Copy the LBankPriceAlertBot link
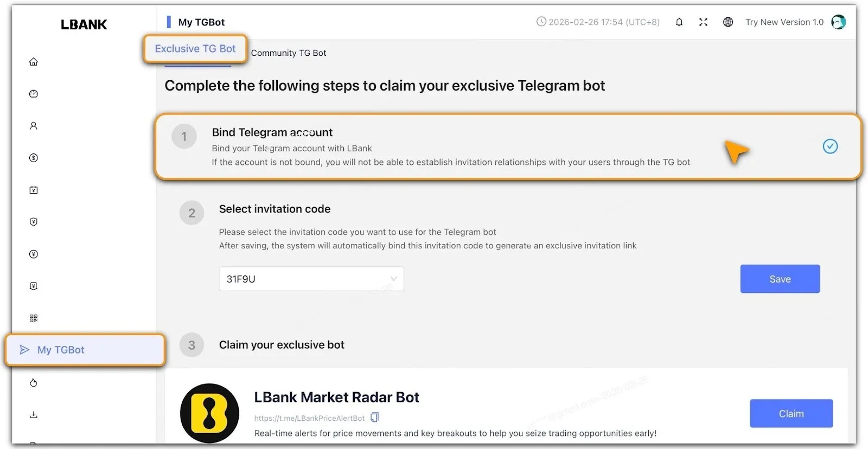 pos(374,418)
